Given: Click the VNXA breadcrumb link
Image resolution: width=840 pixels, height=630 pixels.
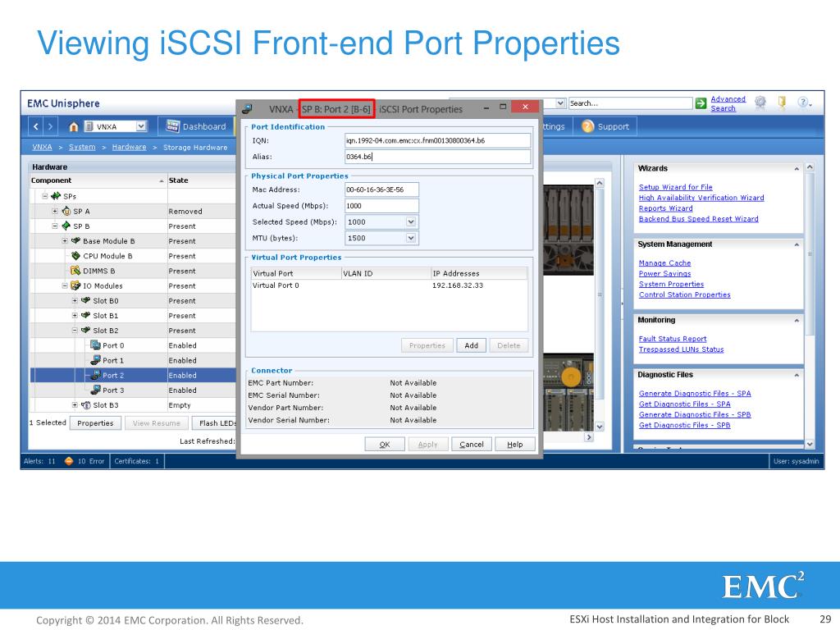Looking at the screenshot, I should click(x=42, y=147).
